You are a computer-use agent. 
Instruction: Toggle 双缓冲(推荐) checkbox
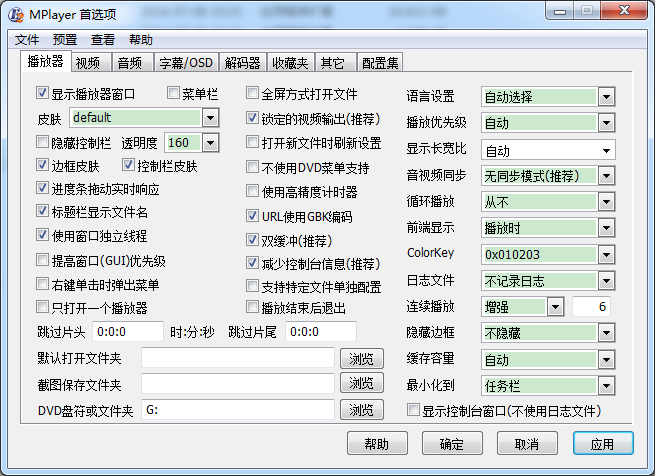tap(252, 240)
